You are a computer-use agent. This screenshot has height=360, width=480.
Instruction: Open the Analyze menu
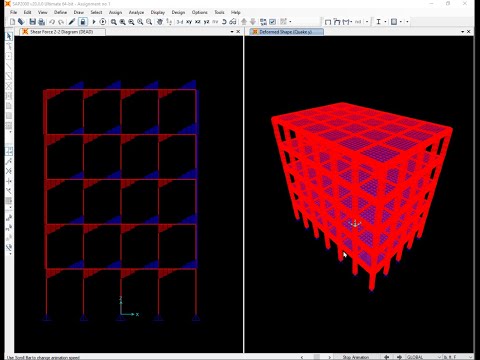(136, 12)
